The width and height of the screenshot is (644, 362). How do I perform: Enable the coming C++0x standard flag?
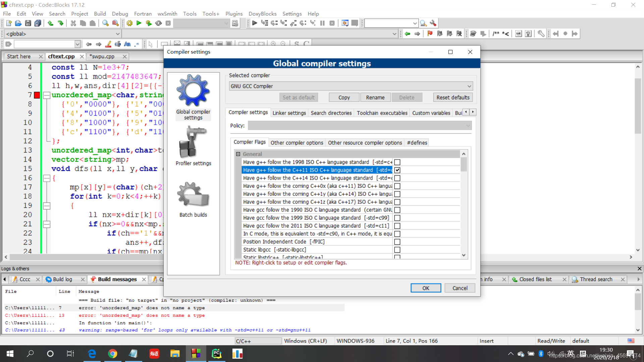(x=397, y=186)
